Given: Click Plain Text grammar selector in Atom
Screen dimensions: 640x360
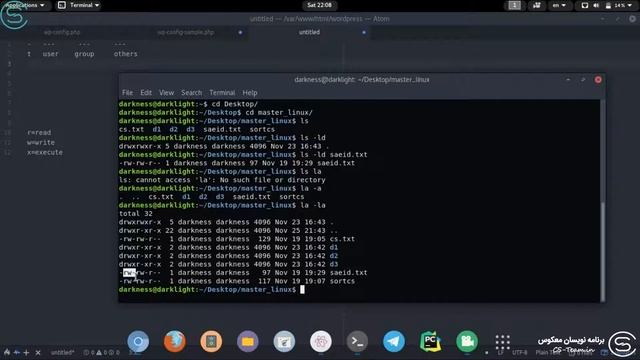Looking at the screenshot, I should pyautogui.click(x=548, y=352).
